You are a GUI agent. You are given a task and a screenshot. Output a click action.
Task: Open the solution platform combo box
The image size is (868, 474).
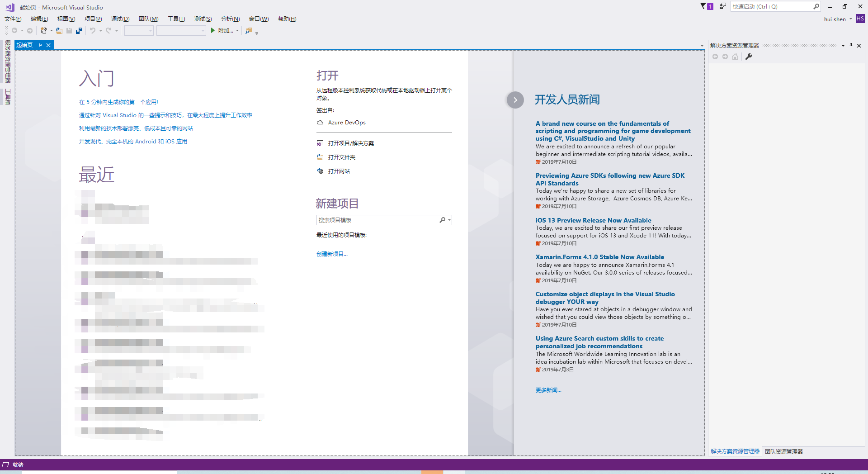181,31
